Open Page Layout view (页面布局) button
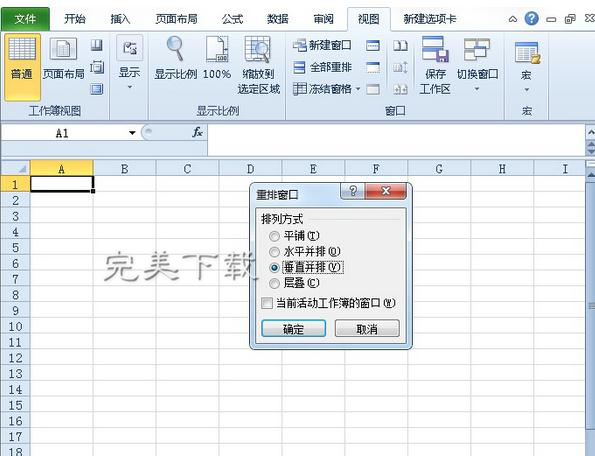 click(x=63, y=59)
